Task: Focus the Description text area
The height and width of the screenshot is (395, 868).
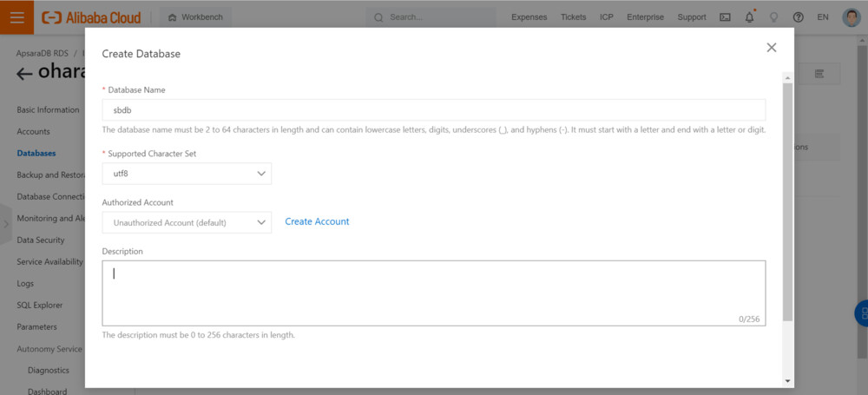Action: pos(433,293)
